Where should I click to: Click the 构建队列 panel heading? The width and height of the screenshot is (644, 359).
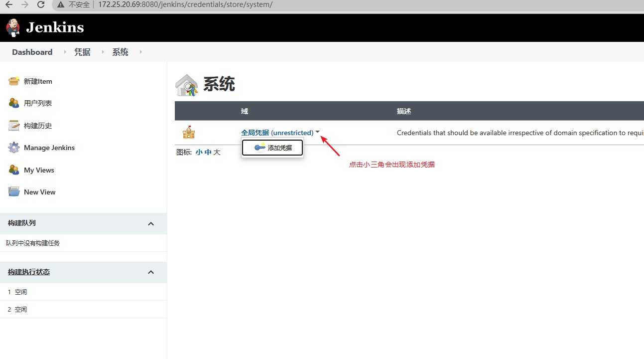(x=22, y=223)
